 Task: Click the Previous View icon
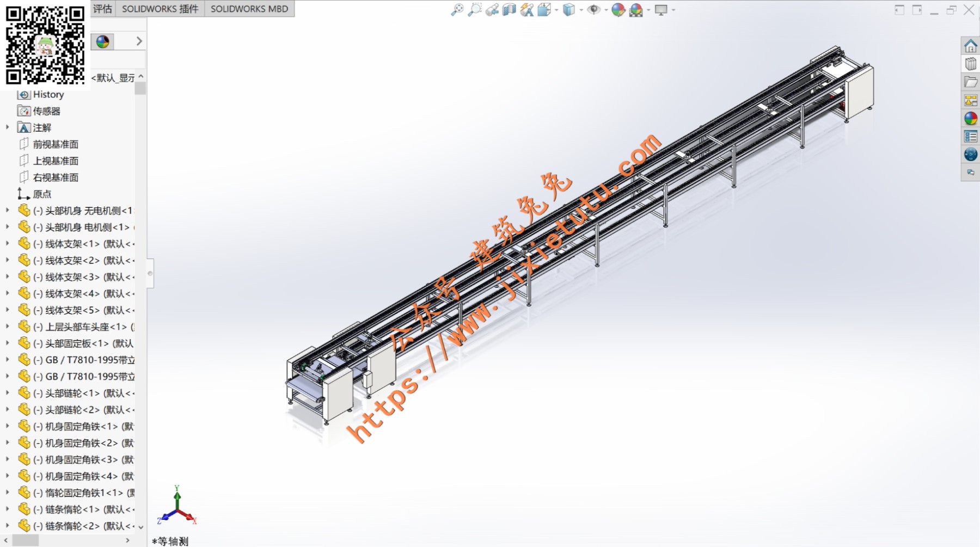492,10
